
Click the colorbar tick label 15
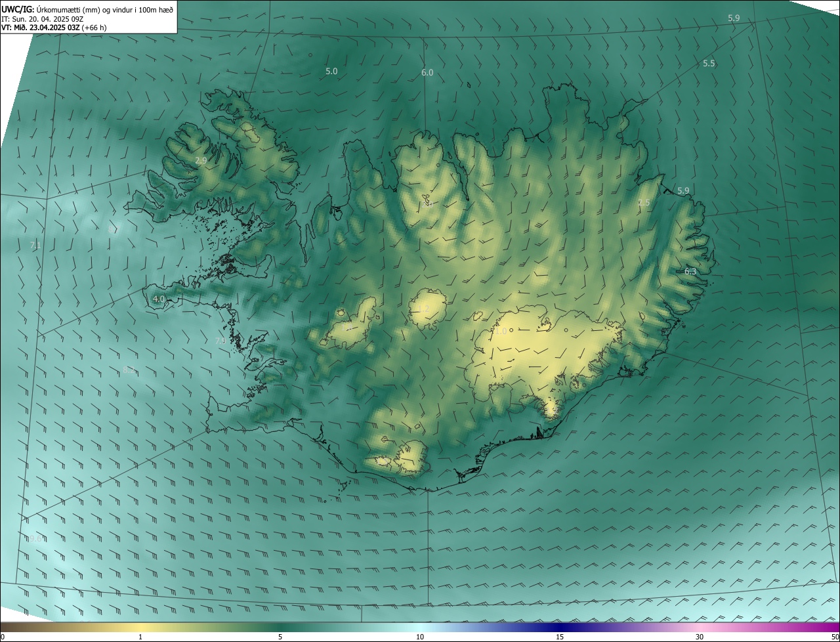[x=560, y=637]
